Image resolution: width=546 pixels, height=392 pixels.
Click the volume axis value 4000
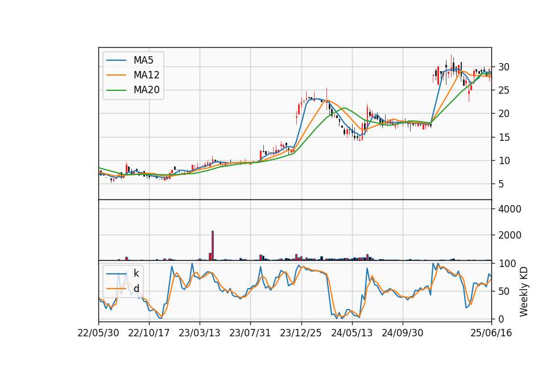tap(510, 209)
